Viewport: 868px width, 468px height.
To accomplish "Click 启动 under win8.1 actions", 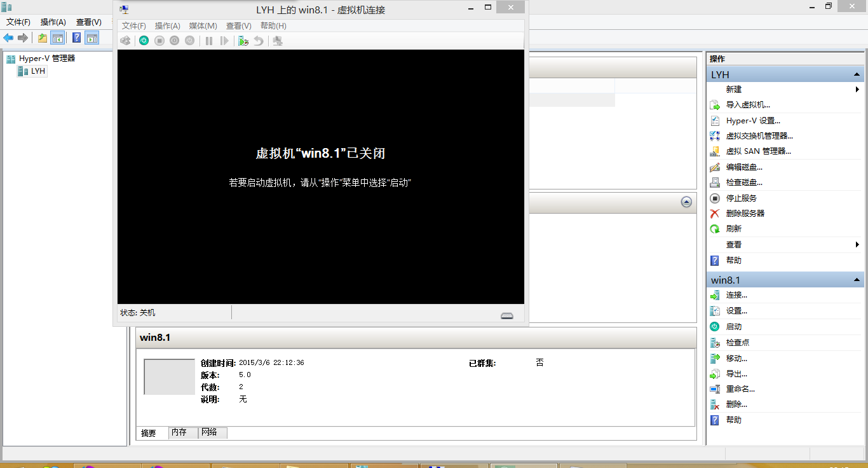I will click(734, 327).
